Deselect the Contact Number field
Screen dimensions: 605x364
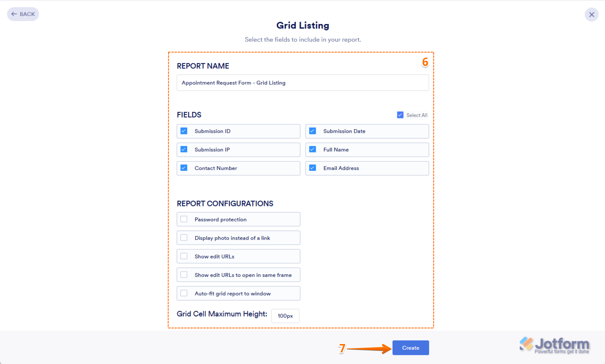pos(184,168)
